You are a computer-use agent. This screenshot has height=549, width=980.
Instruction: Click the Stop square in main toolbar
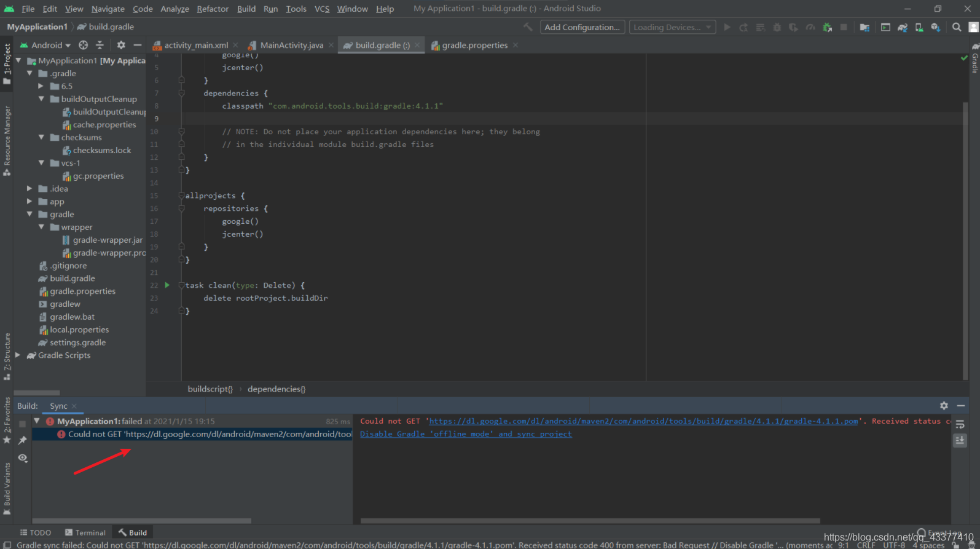[844, 27]
